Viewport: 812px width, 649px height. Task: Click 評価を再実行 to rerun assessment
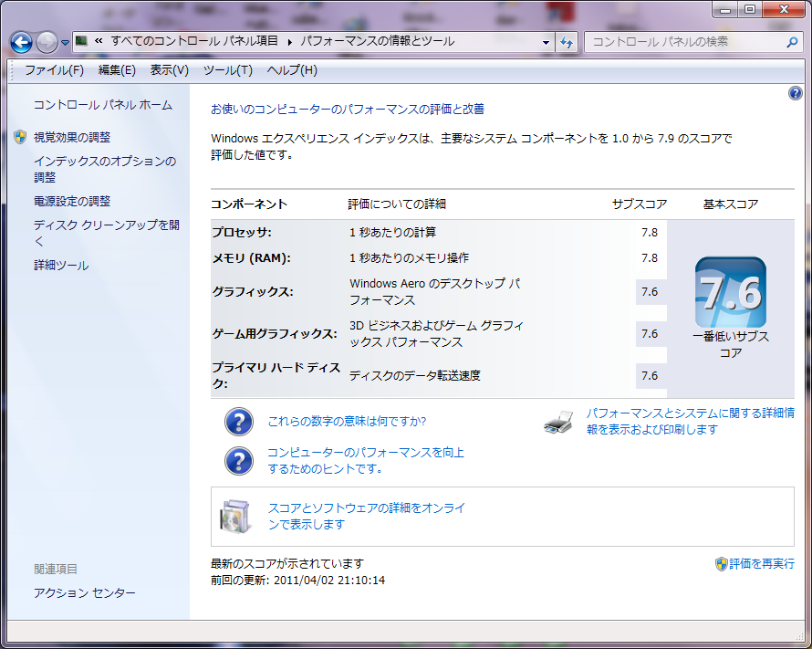click(x=760, y=564)
